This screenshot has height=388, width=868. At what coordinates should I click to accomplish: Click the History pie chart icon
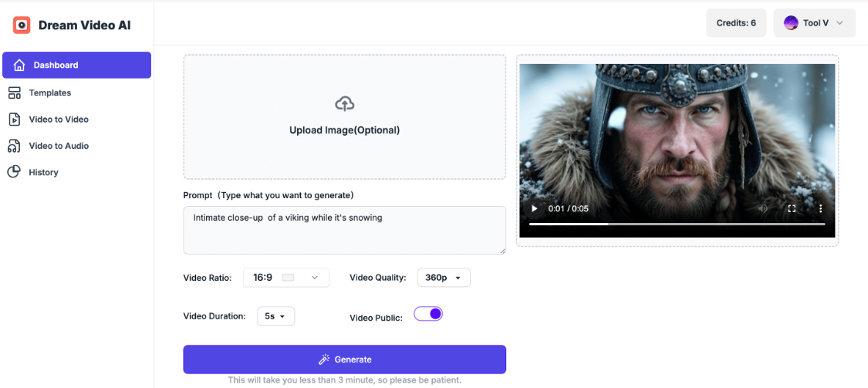[x=14, y=172]
